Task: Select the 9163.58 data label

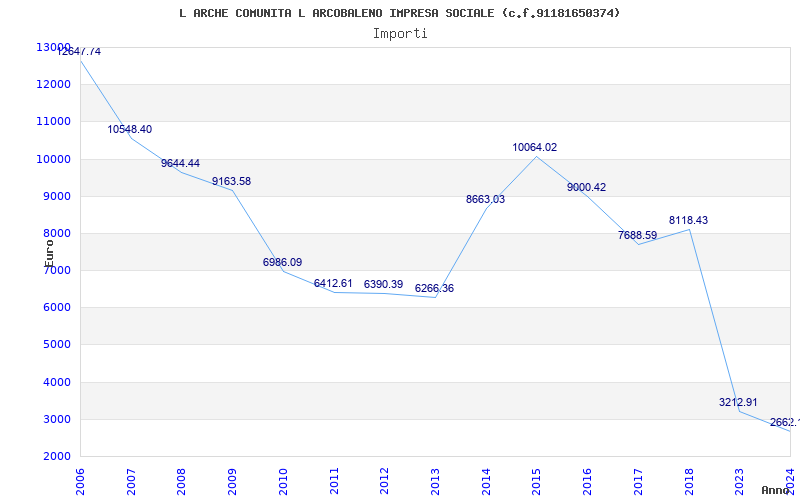Action: point(232,181)
